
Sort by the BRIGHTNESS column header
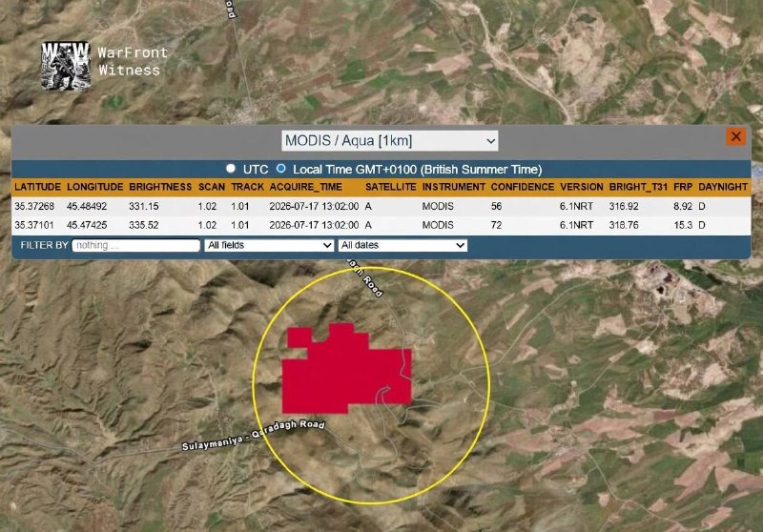(160, 187)
